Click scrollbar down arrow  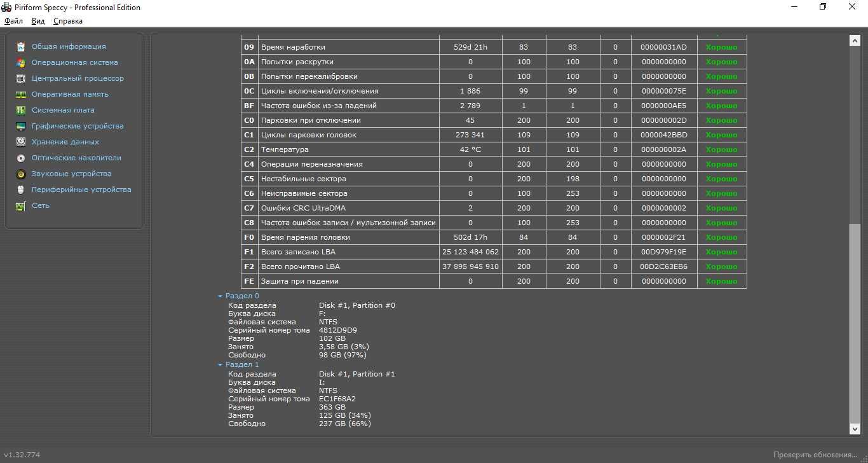pyautogui.click(x=855, y=429)
